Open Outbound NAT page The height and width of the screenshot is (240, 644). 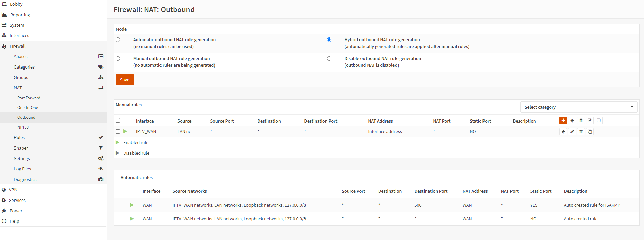point(53,117)
